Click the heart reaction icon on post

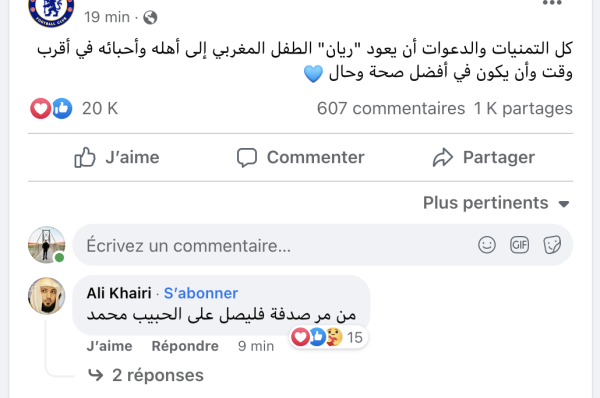click(x=40, y=108)
